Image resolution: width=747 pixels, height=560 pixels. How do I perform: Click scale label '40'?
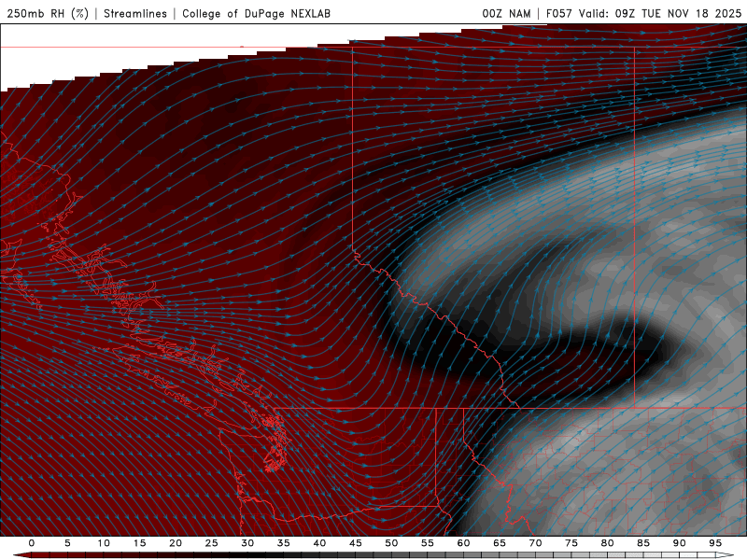point(319,543)
